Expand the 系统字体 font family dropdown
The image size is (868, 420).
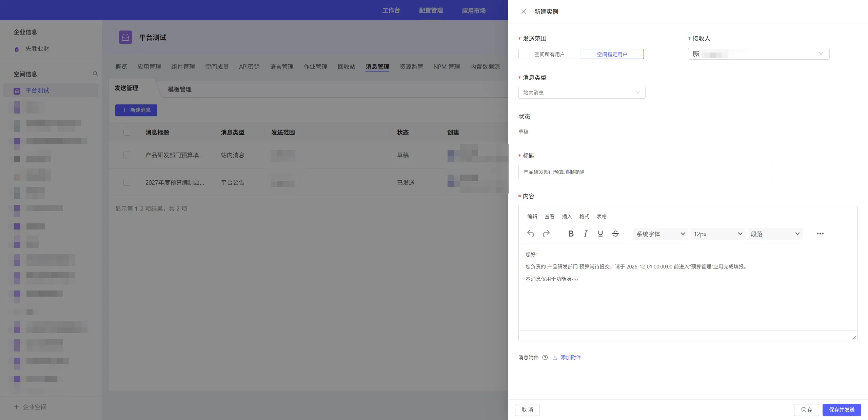[x=660, y=234]
